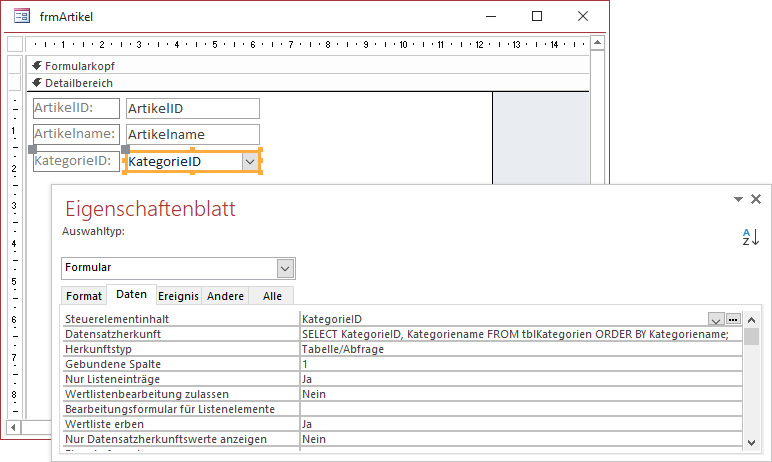Click the move handle of KategorieID label

pyautogui.click(x=32, y=149)
